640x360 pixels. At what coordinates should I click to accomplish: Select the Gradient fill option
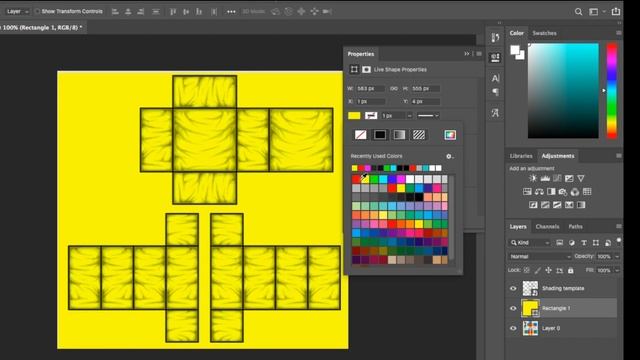click(399, 135)
